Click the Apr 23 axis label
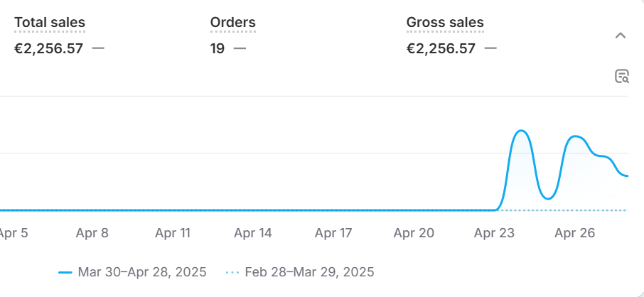This screenshot has width=644, height=297. [494, 233]
